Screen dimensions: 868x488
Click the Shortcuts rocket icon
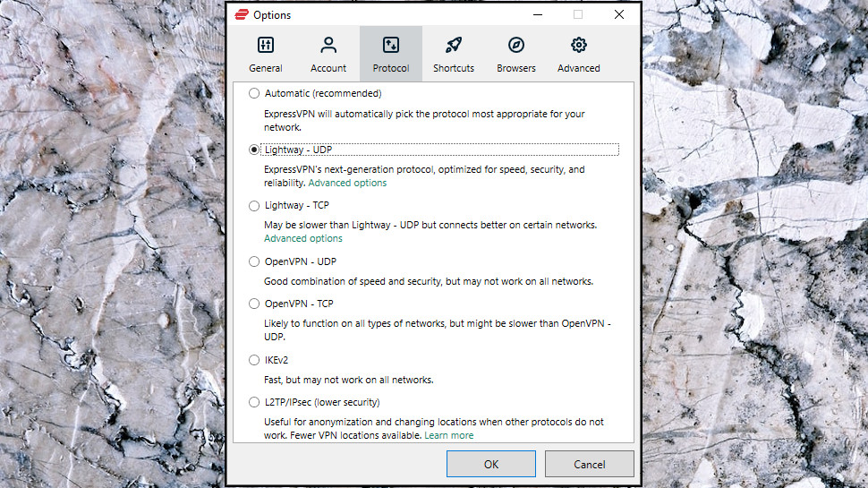pyautogui.click(x=454, y=45)
